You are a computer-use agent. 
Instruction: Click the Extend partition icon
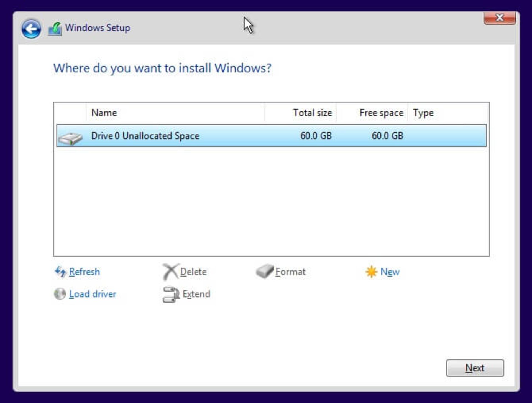click(171, 295)
